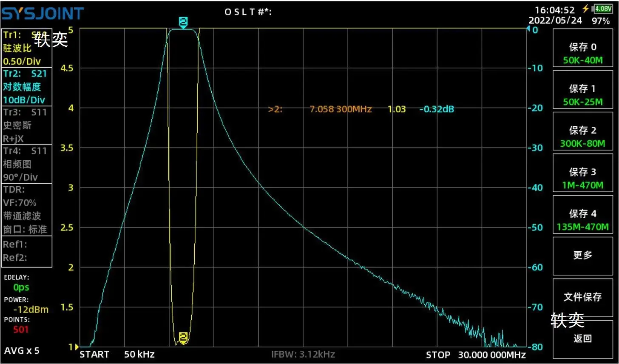Click the clock showing 16:04:52
This screenshot has width=619, height=364.
[x=554, y=10]
